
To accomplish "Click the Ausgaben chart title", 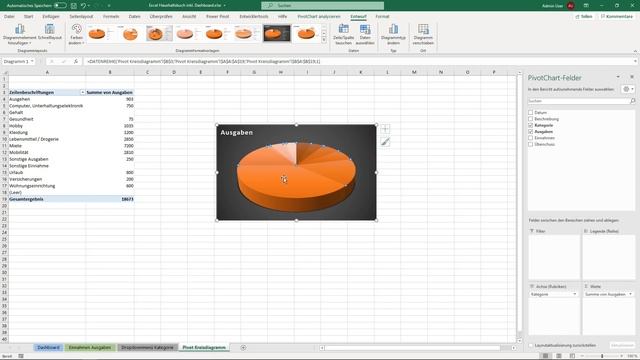I will coord(237,133).
